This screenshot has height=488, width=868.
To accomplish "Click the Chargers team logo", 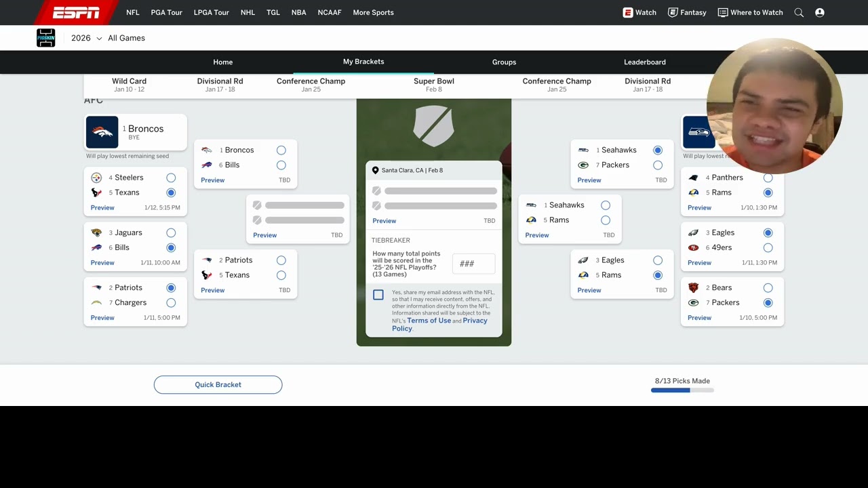I will (96, 302).
